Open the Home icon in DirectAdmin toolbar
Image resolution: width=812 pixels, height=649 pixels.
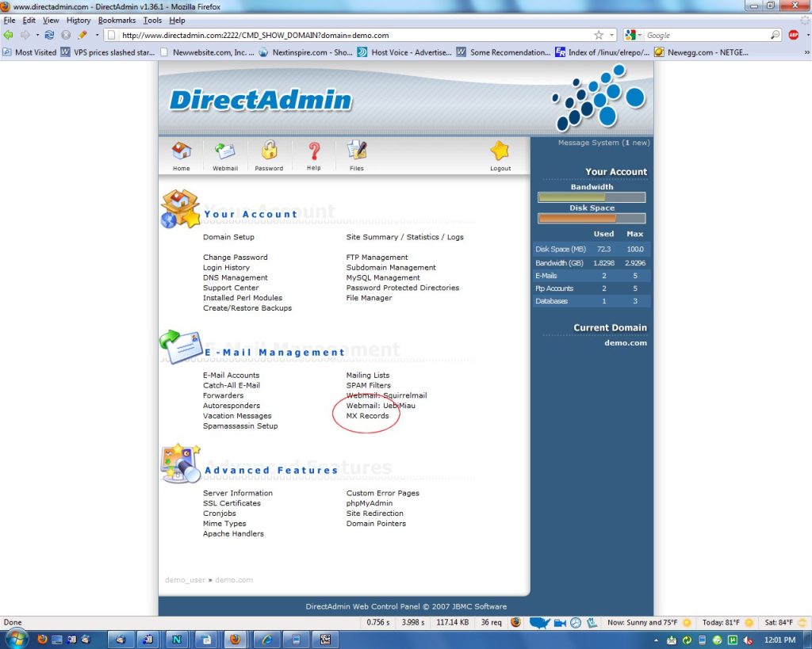(182, 151)
